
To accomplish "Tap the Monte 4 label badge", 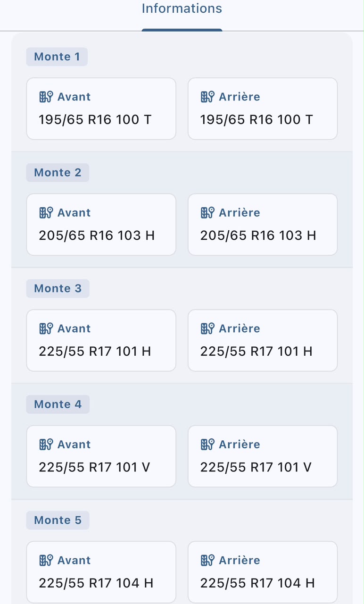I will point(58,404).
